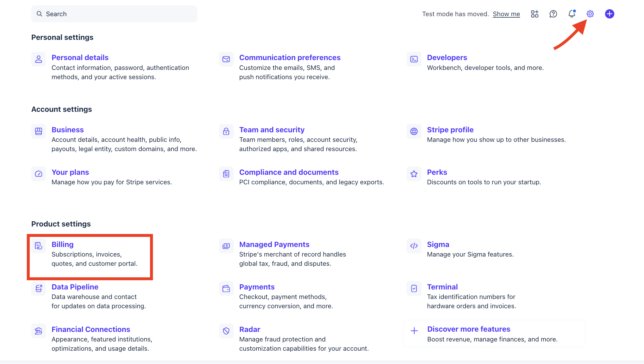The width and height of the screenshot is (644, 364).
Task: Click the Billing section icon
Action: point(39,246)
